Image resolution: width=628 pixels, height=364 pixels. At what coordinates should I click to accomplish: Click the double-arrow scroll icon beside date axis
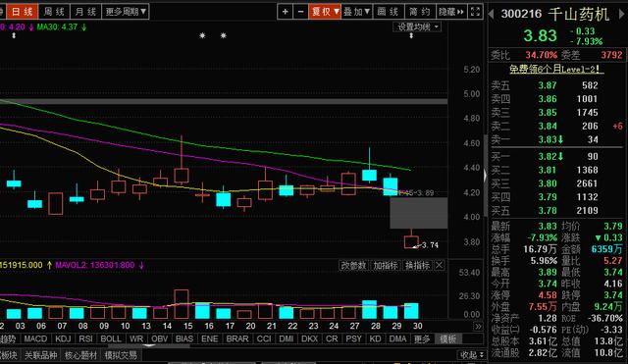click(478, 326)
